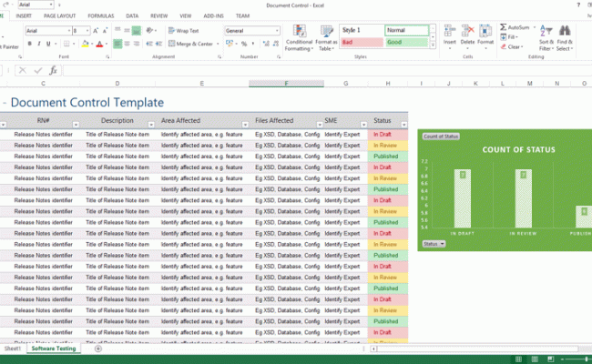This screenshot has height=364, width=592.
Task: Open Format as Table
Action: pos(326,37)
